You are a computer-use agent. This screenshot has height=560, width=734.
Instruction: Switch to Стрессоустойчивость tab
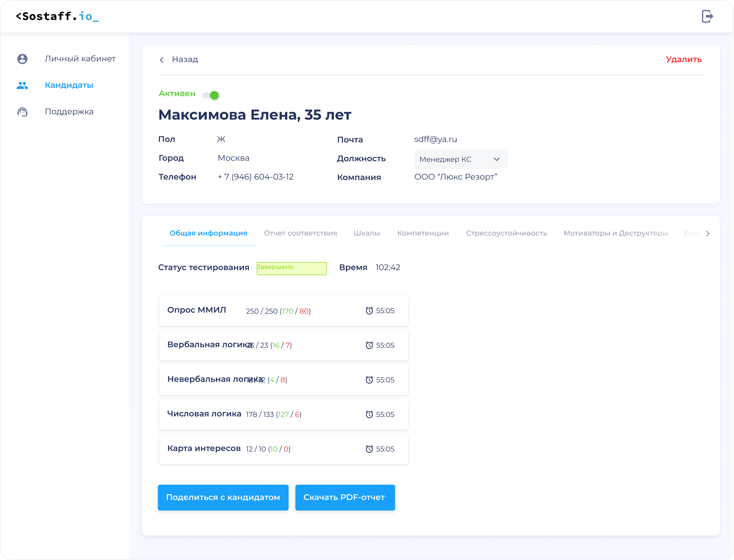[506, 233]
